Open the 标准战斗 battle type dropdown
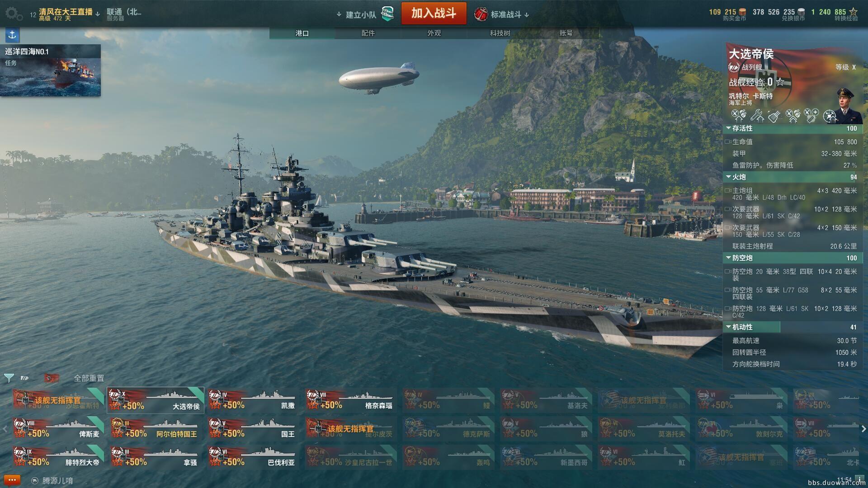 pos(502,14)
